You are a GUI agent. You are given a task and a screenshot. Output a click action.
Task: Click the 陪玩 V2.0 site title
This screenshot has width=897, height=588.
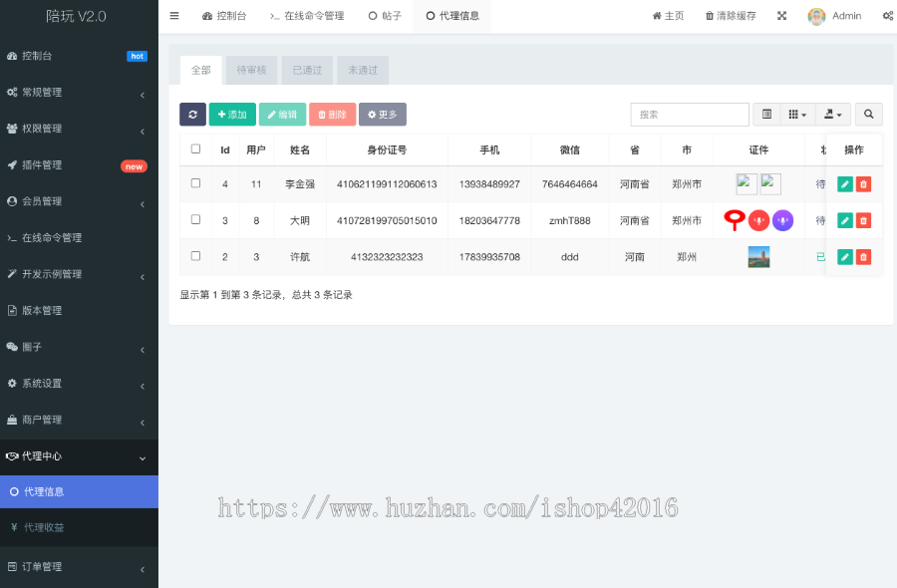tap(76, 16)
